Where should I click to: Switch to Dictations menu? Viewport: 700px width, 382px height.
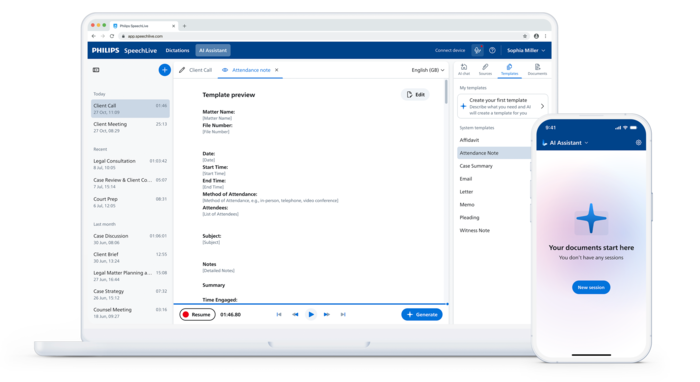click(x=177, y=50)
